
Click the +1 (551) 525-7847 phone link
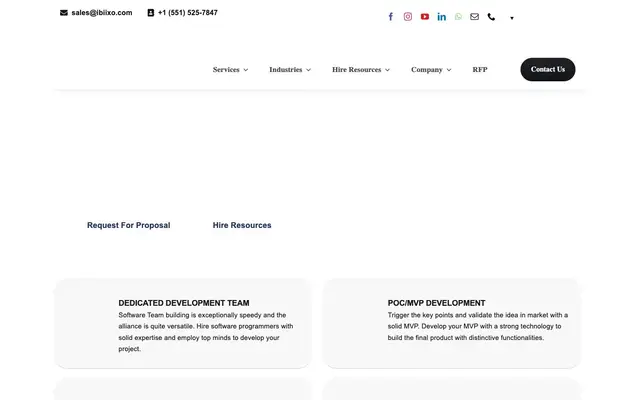point(188,13)
